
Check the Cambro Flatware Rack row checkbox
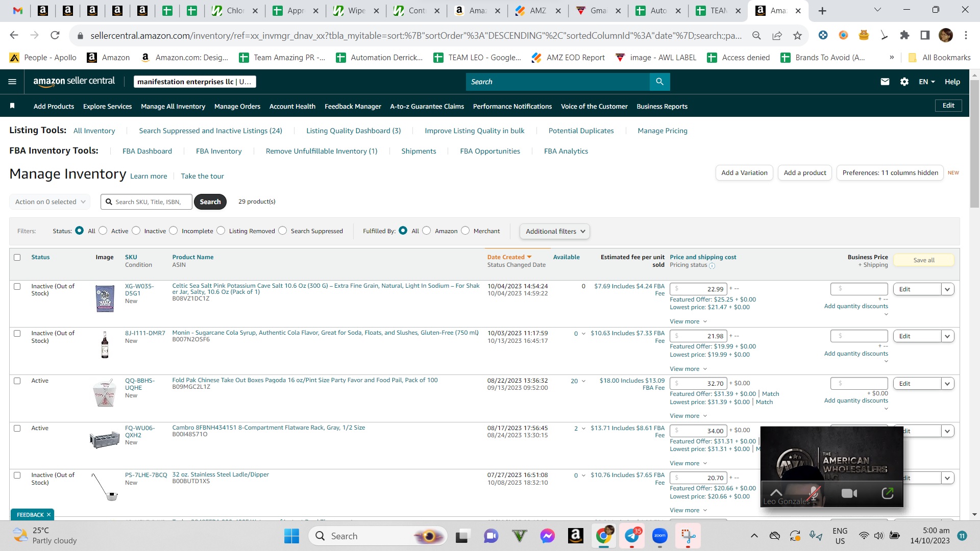(x=17, y=428)
